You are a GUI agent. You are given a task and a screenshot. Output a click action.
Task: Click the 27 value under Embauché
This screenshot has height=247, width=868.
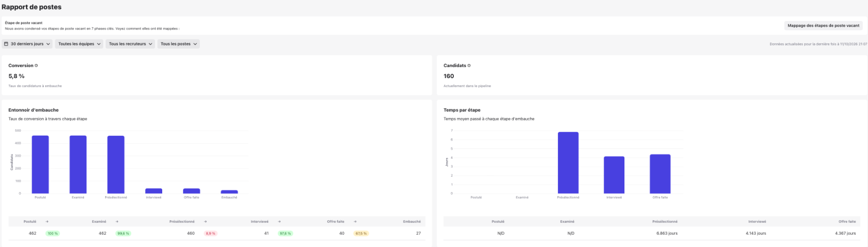point(418,233)
